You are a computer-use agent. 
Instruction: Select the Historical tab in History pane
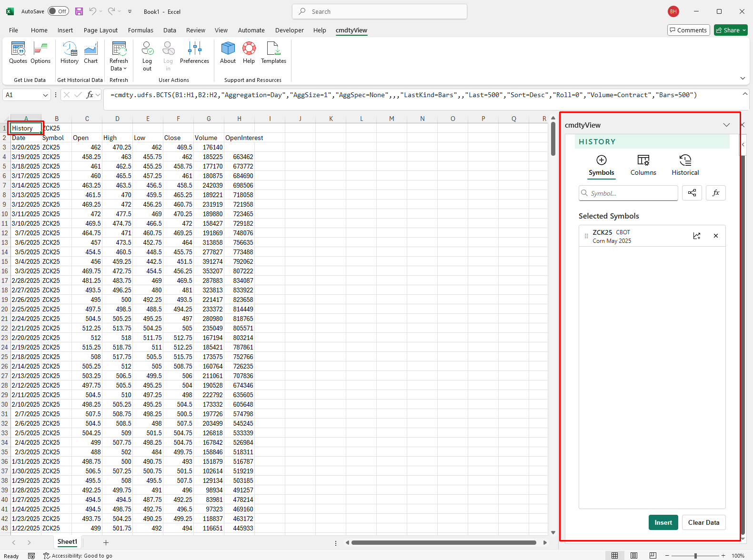pos(685,166)
